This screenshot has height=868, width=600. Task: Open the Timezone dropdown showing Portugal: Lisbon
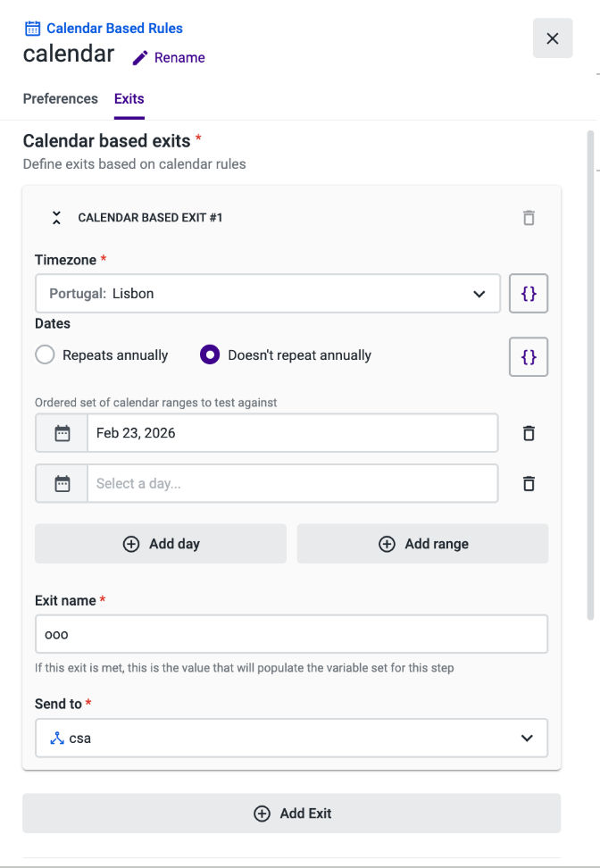pyautogui.click(x=268, y=294)
